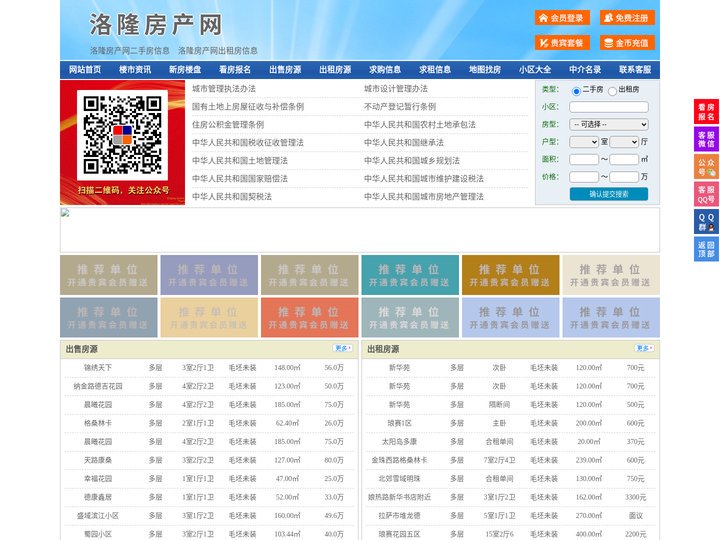Open the 锦绣天下 sale listing

coord(98,368)
